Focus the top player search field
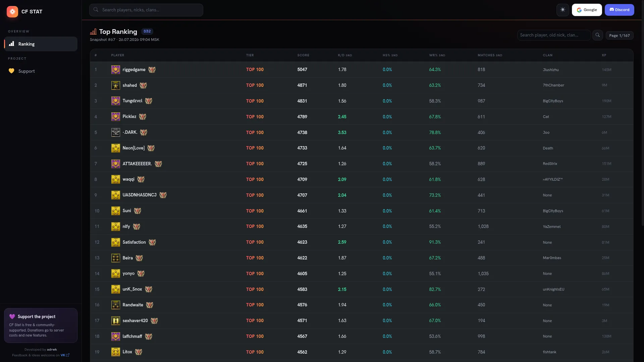Image resolution: width=644 pixels, height=362 pixels. (146, 10)
